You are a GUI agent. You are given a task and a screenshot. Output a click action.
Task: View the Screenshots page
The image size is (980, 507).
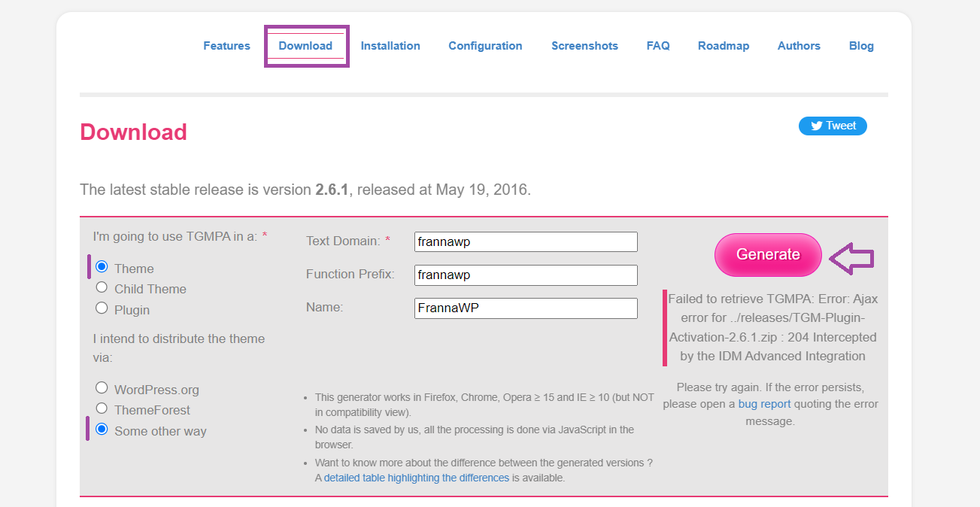click(x=584, y=46)
